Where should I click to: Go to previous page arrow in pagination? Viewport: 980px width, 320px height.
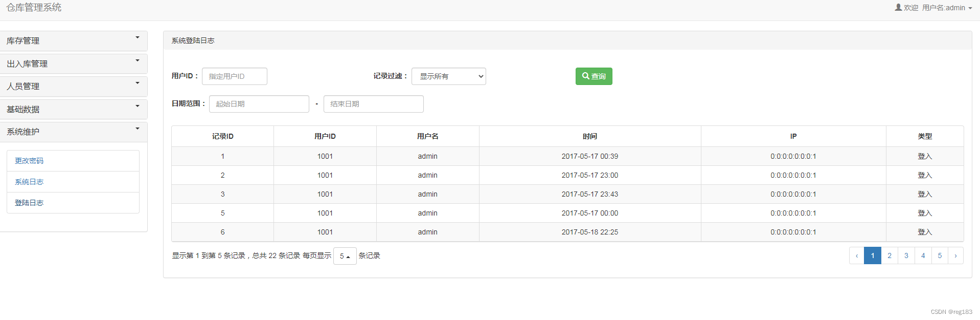coord(857,255)
